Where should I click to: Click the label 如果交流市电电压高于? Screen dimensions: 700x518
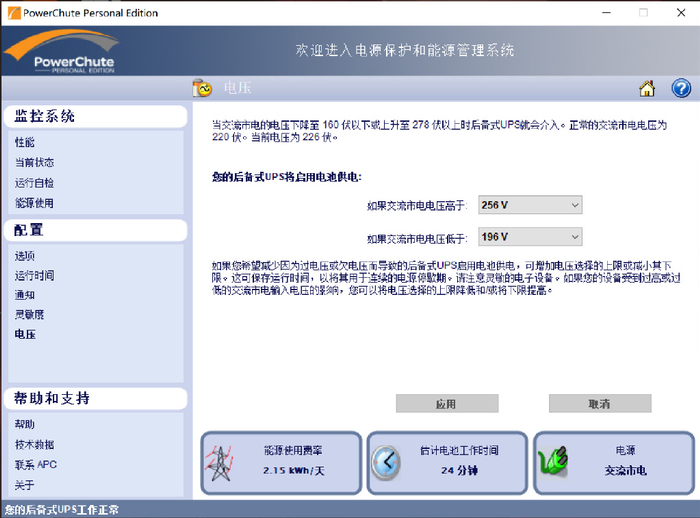coord(417,206)
